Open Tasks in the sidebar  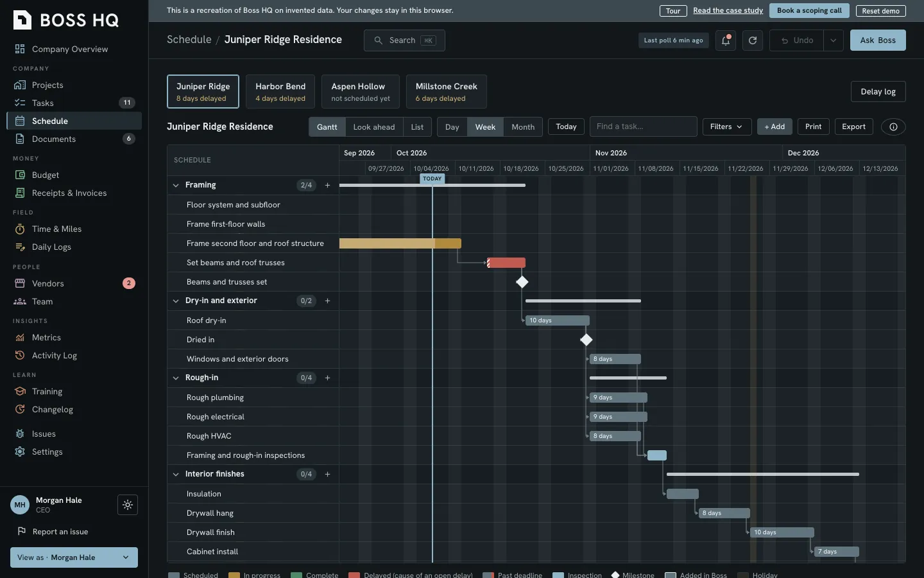(x=74, y=103)
